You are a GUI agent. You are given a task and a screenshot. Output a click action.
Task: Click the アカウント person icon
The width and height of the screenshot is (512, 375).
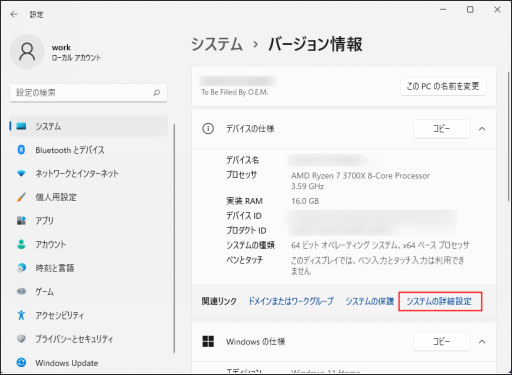tap(21, 244)
